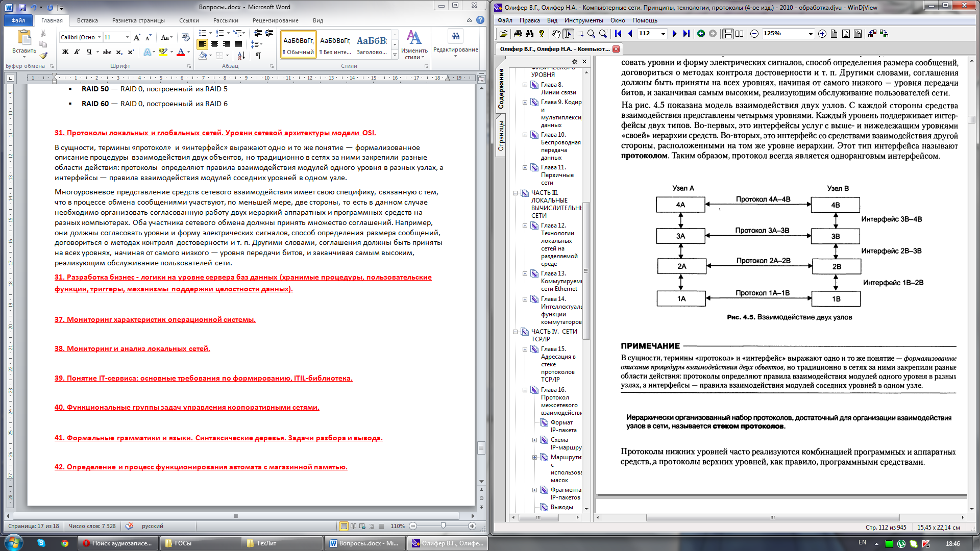Sort text alphabetically in Word
The image size is (980, 551).
(x=241, y=55)
